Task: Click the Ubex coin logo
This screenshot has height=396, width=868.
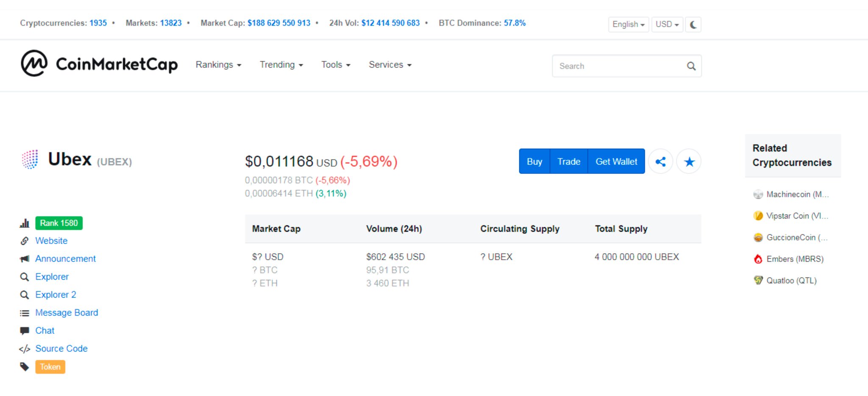Action: [30, 160]
